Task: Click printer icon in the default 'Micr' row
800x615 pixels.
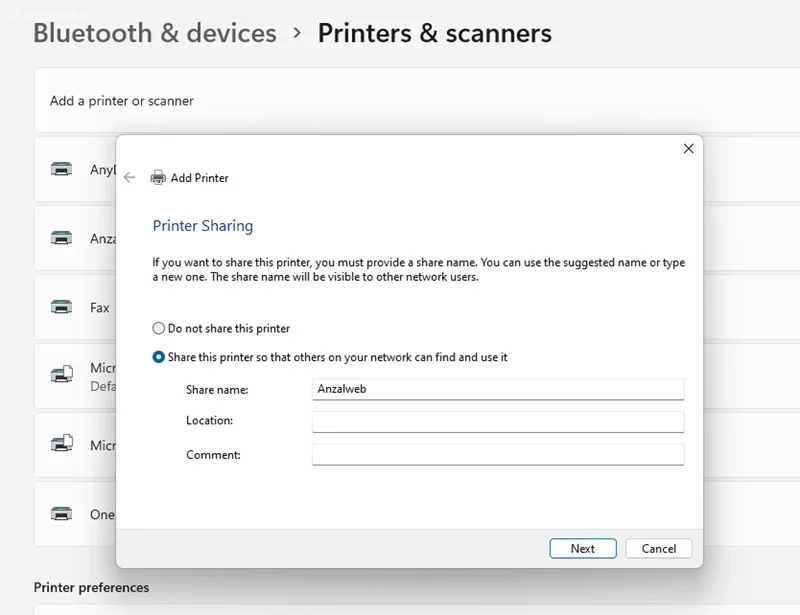Action: [x=62, y=374]
